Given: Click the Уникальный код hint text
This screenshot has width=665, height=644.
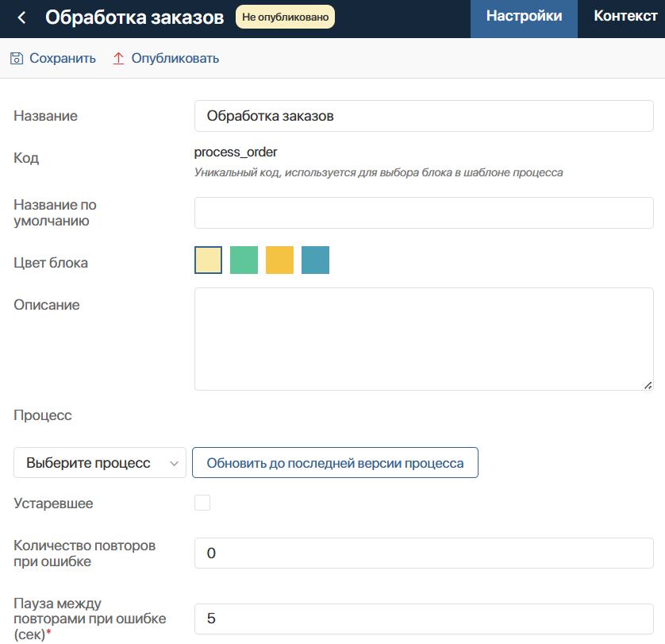Looking at the screenshot, I should coord(379,172).
